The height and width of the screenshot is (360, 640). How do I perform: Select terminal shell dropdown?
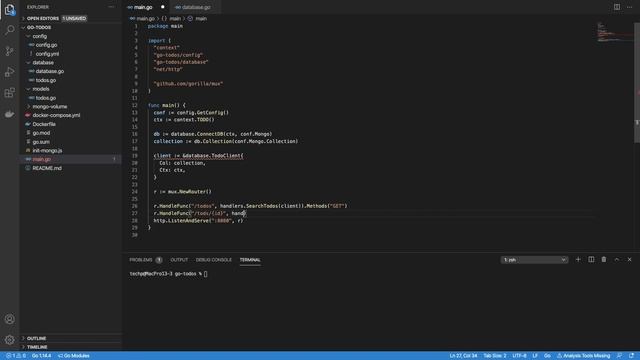pyautogui.click(x=534, y=260)
